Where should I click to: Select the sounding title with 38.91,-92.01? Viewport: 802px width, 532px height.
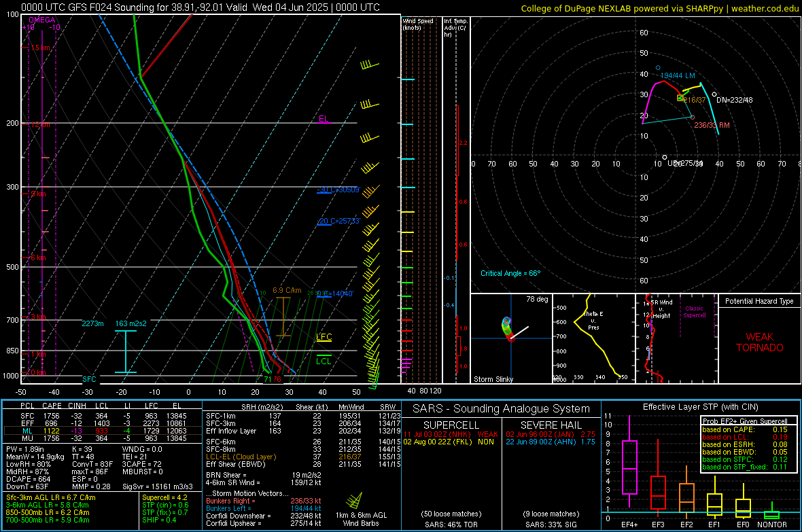(x=201, y=7)
